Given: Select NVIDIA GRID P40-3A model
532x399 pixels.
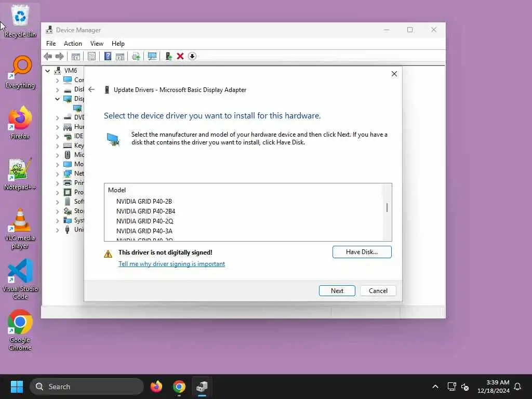Looking at the screenshot, I should 144,231.
